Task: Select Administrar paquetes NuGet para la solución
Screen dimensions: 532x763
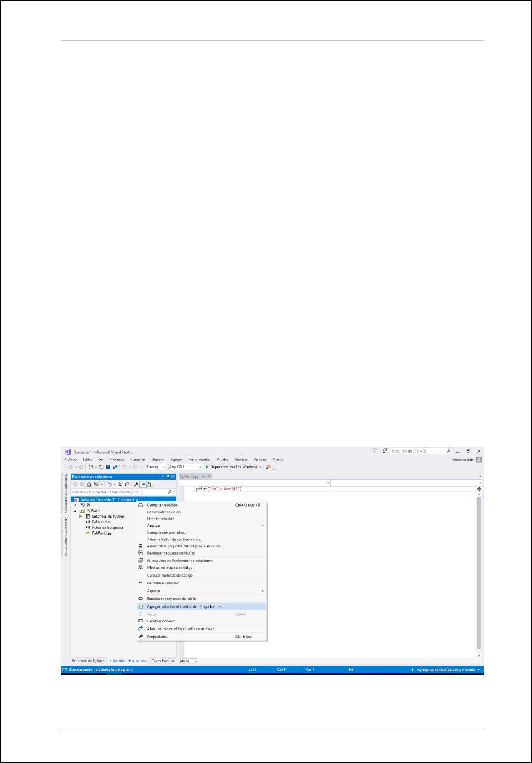Action: (201, 546)
